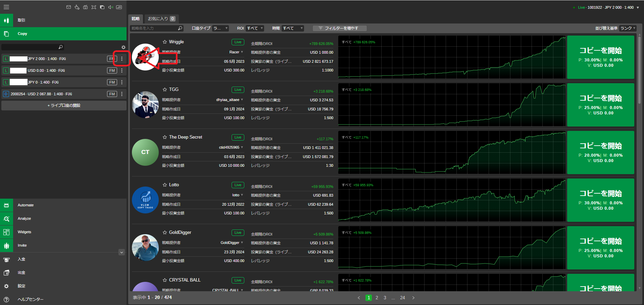The height and width of the screenshot is (305, 644).
Task: Open the hamburger main menu
Action: [6, 7]
